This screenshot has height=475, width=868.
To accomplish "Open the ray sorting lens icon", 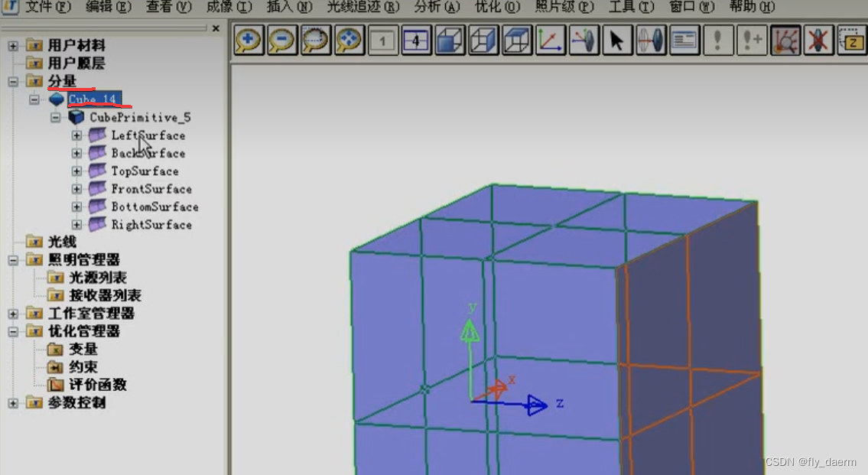I will tap(651, 41).
